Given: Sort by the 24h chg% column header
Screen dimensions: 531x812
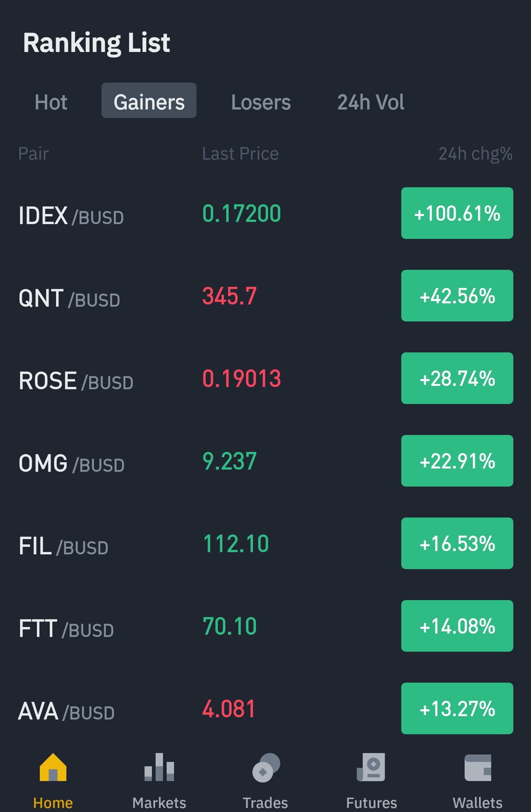Looking at the screenshot, I should 475,154.
